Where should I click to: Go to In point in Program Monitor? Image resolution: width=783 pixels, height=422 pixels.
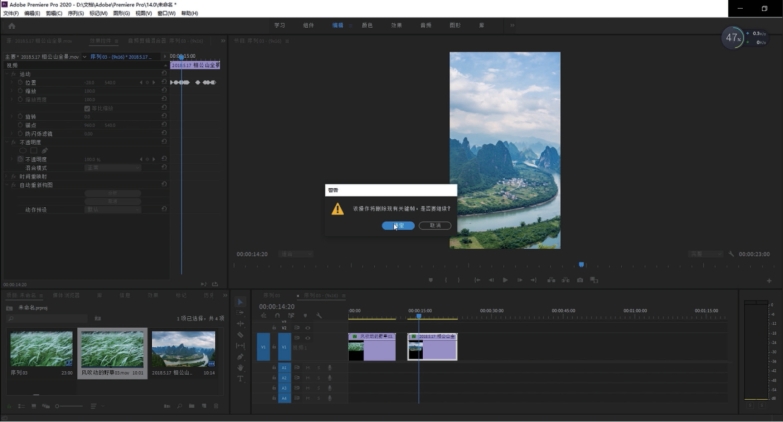tap(477, 280)
